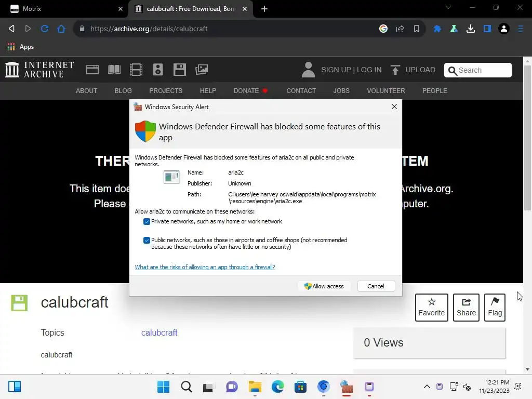This screenshot has width=532, height=399.
Task: Toggle the browser side panel icon
Action: tap(487, 29)
